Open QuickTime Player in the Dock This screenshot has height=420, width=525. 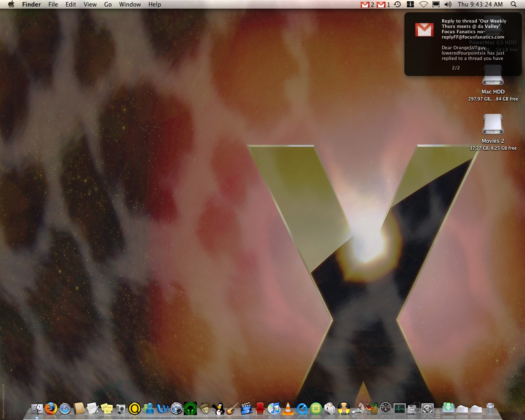[x=302, y=409]
